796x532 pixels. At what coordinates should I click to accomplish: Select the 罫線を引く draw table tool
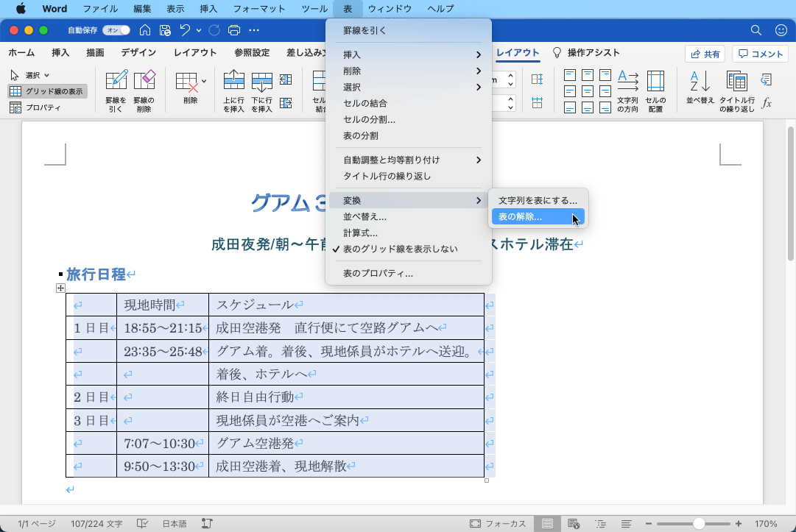[x=116, y=91]
